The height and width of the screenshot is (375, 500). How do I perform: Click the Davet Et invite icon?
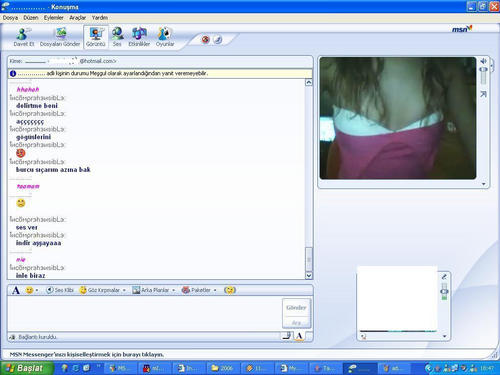(x=23, y=37)
